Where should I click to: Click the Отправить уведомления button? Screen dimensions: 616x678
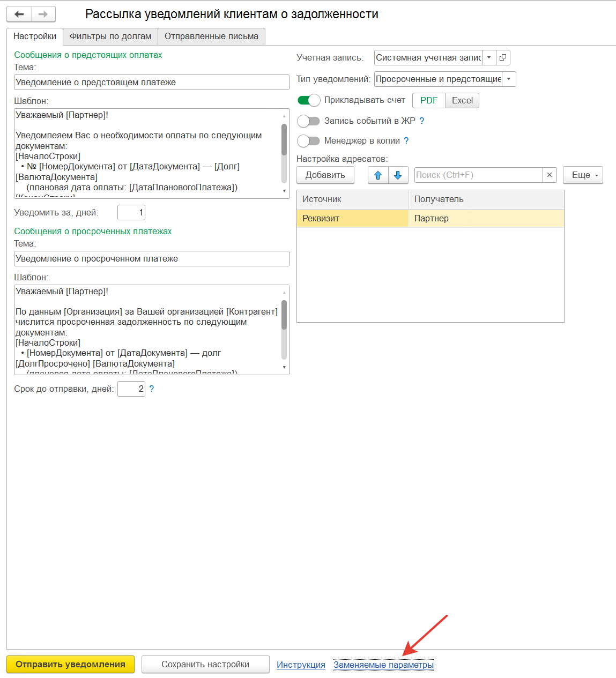pos(70,665)
